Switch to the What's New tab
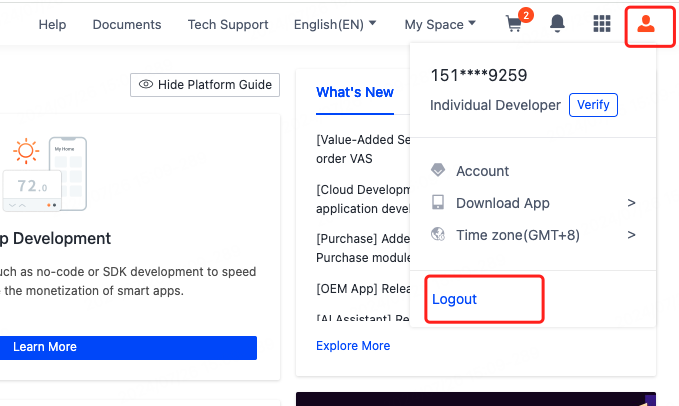This screenshot has height=406, width=679. pyautogui.click(x=355, y=92)
